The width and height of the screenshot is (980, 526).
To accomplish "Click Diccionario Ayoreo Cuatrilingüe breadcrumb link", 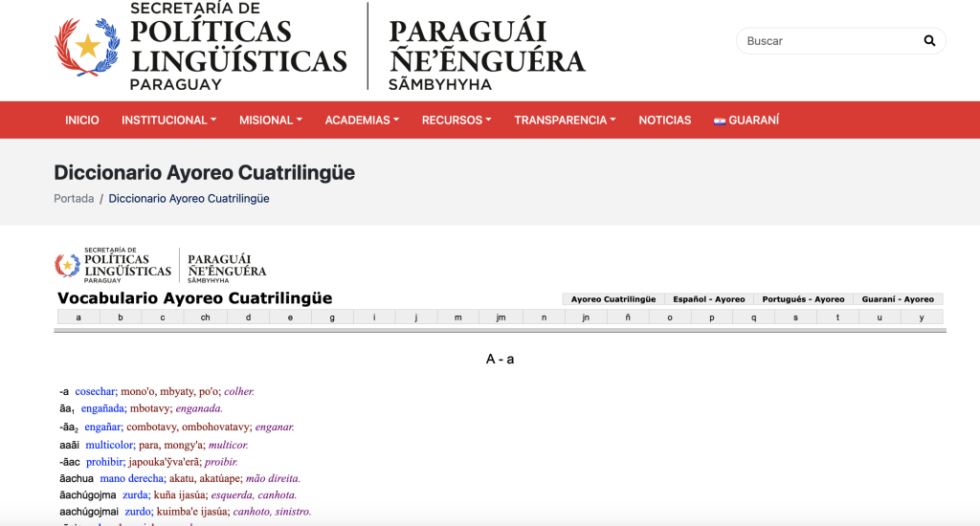I will pos(189,199).
